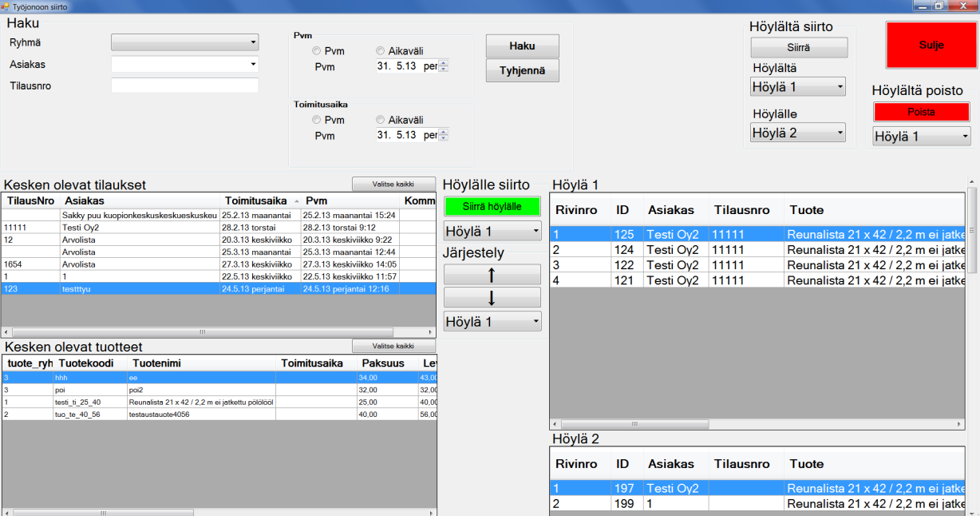Open the Höylältä dropdown

(798, 86)
